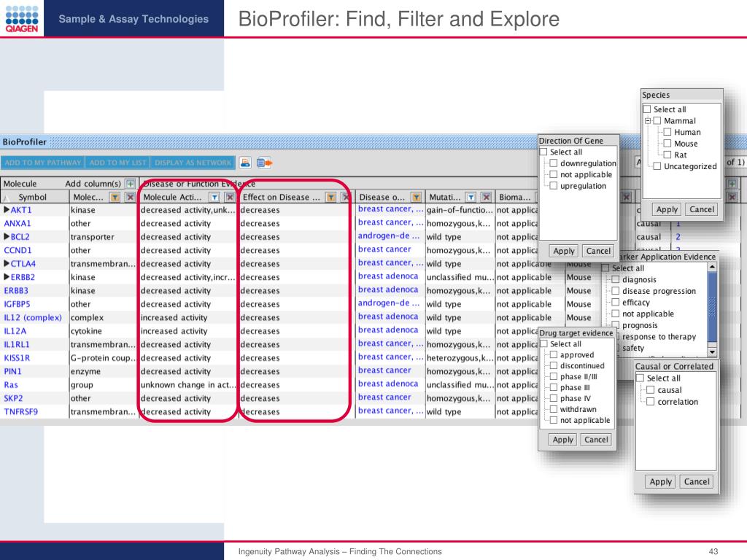Image resolution: width=747 pixels, height=560 pixels.
Task: Click ADD TO MY LIST button
Action: point(117,163)
